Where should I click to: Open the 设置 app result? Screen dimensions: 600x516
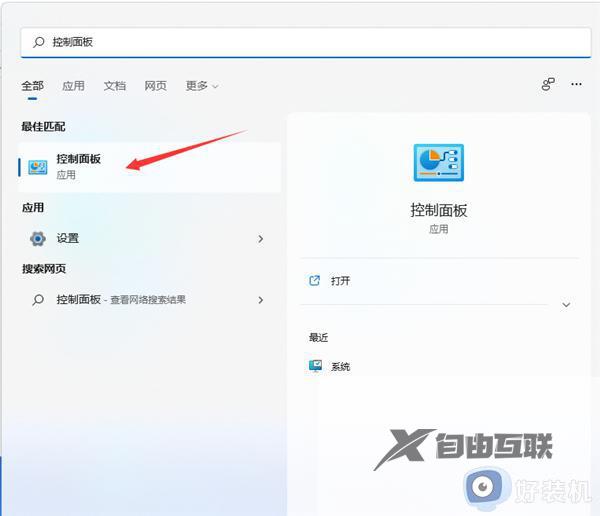coord(149,238)
